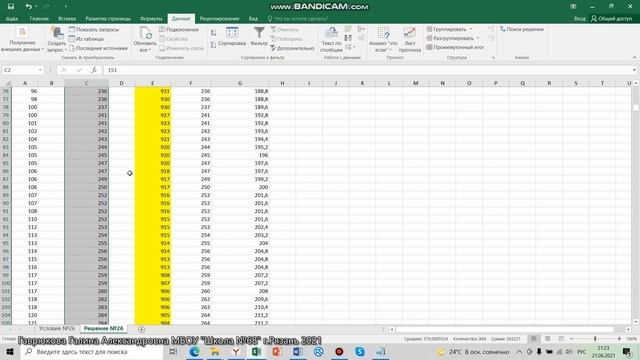Click Вход sign-in link
This screenshot has width=640, height=360.
[x=579, y=19]
